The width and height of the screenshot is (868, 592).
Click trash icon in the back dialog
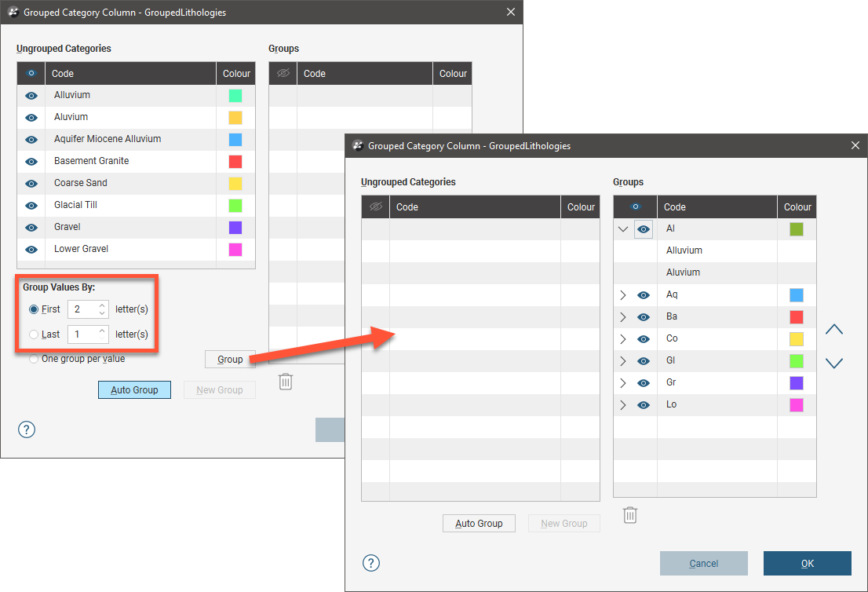286,382
